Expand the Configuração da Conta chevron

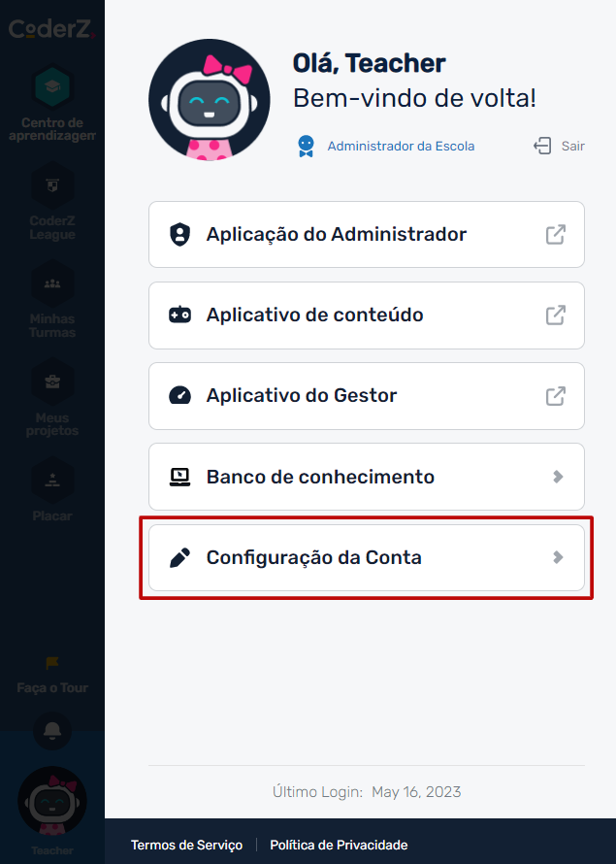(x=558, y=557)
